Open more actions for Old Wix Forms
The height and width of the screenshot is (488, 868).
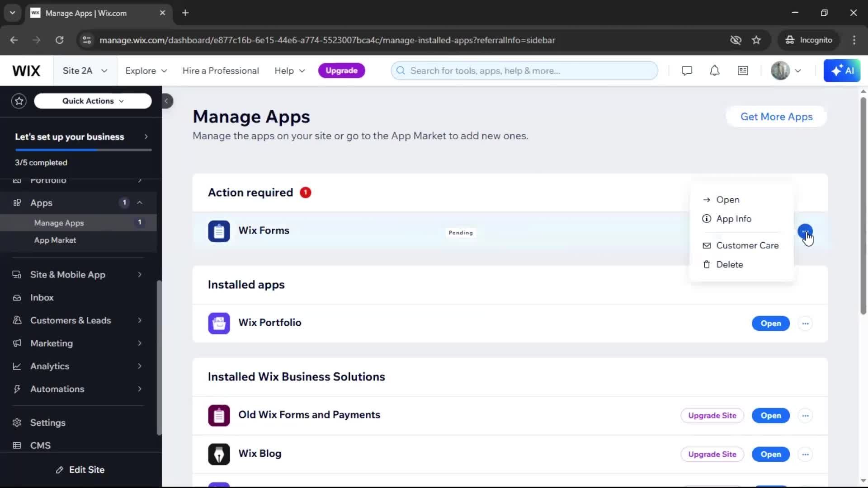tap(805, 416)
